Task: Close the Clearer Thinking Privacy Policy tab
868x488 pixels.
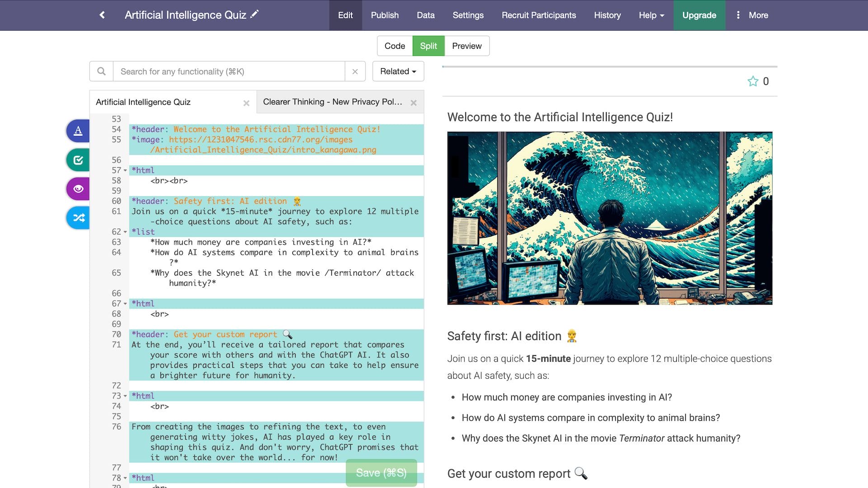Action: click(413, 103)
